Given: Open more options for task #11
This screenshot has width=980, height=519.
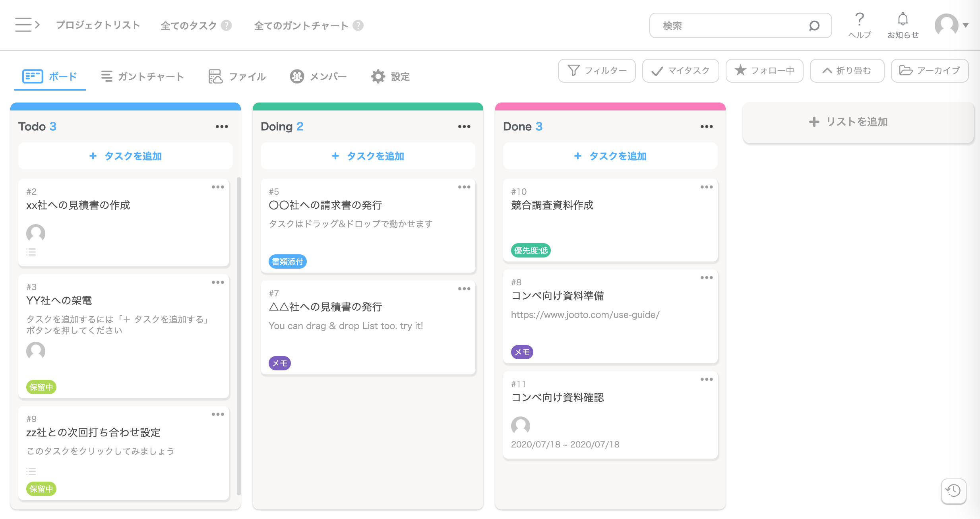Looking at the screenshot, I should [x=707, y=379].
